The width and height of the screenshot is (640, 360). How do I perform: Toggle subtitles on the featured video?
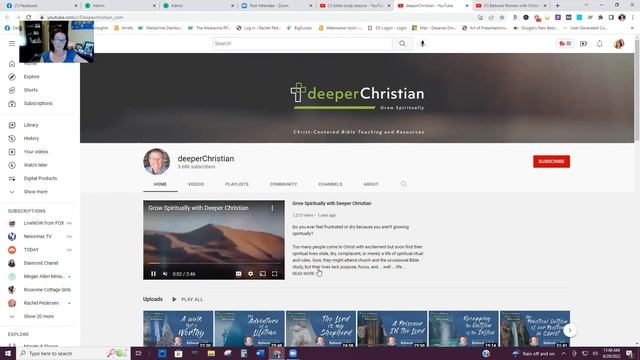[x=238, y=274]
